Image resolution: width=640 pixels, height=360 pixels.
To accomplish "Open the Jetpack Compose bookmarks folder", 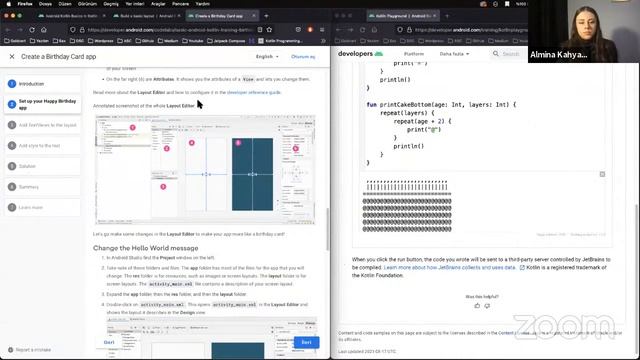I will click(x=226, y=41).
